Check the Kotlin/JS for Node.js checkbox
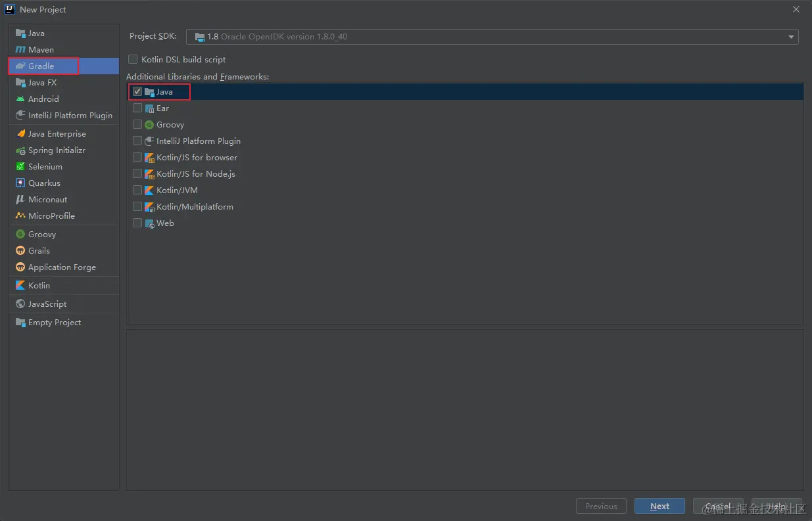Screen dimensions: 812x521 (137, 174)
